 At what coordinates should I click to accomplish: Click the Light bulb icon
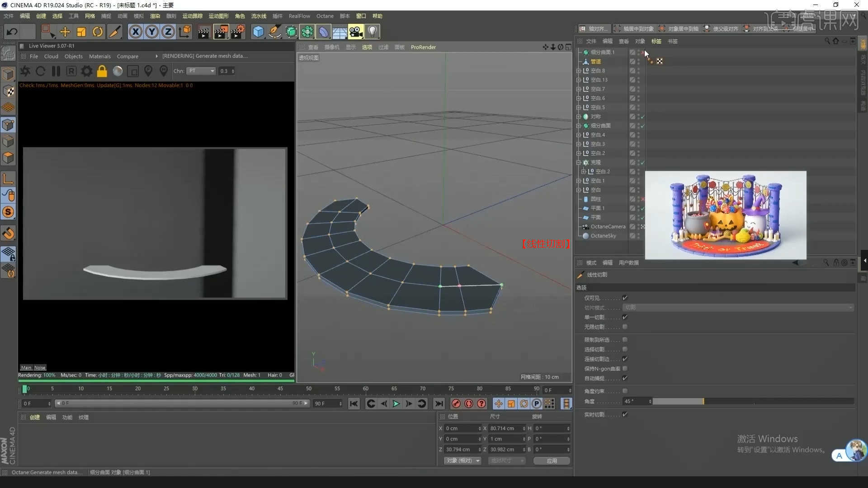tap(372, 32)
